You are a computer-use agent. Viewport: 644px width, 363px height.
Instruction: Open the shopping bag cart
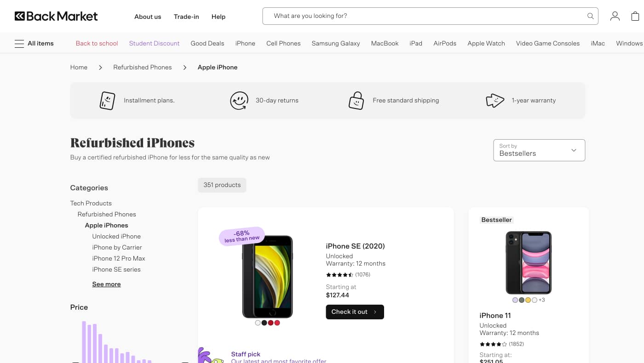[635, 16]
